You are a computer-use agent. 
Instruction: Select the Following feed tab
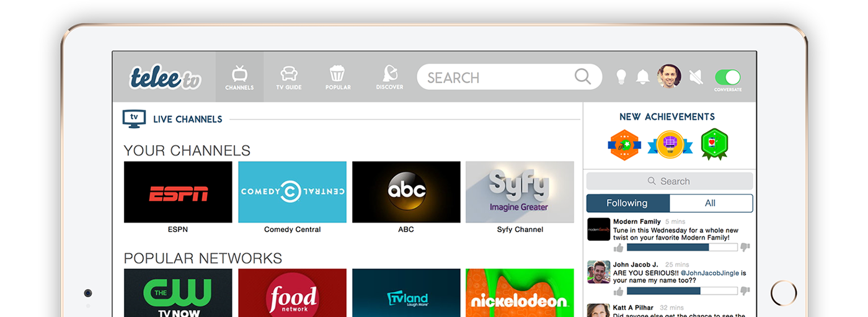[627, 203]
